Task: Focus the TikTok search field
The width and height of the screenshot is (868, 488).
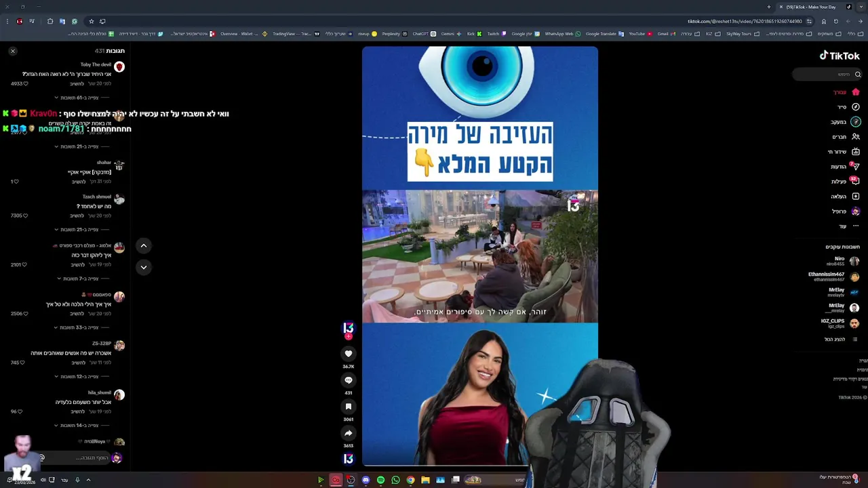Action: point(827,75)
